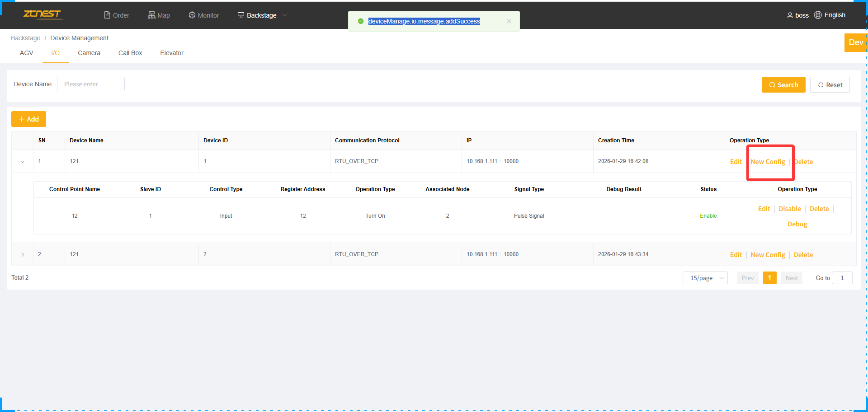Open the Monitor page
The width and height of the screenshot is (868, 412).
(x=204, y=15)
